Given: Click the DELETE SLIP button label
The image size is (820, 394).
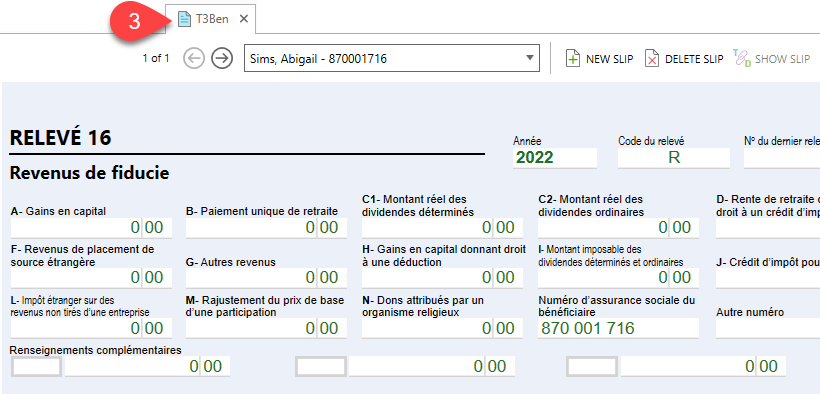Looking at the screenshot, I should pos(694,59).
